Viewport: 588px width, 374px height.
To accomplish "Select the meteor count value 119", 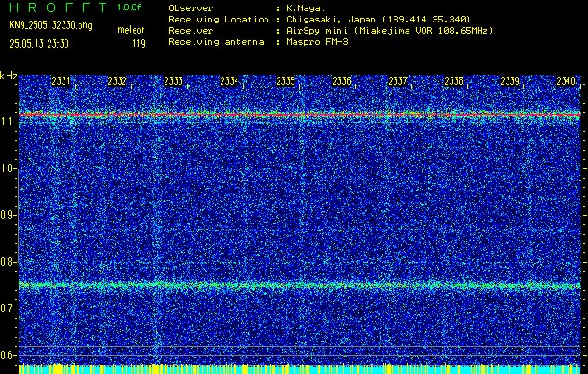I will 138,44.
